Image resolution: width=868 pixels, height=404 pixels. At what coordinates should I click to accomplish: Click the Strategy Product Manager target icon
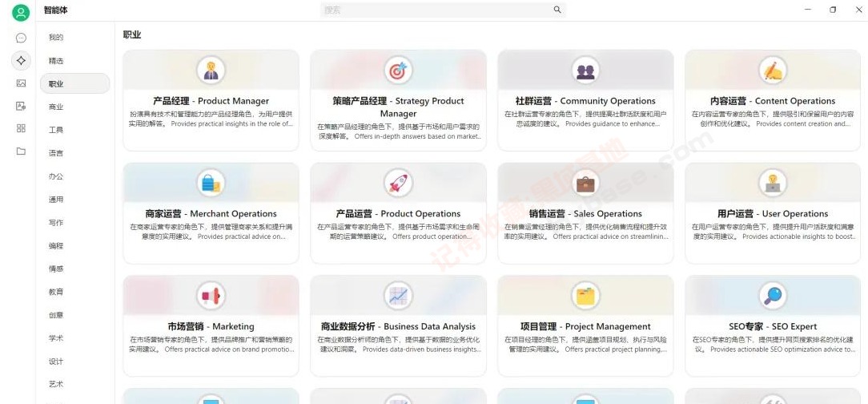point(398,71)
